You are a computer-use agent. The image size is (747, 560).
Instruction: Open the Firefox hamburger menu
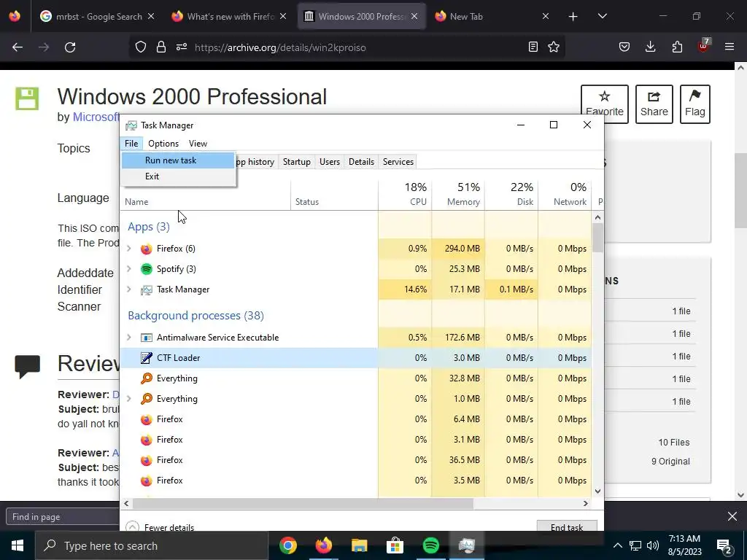[729, 47]
